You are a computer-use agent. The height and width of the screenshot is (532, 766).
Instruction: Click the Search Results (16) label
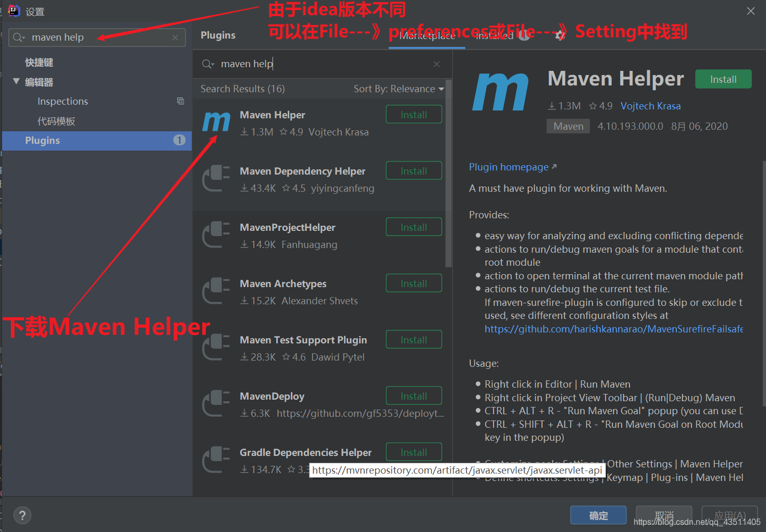[243, 89]
